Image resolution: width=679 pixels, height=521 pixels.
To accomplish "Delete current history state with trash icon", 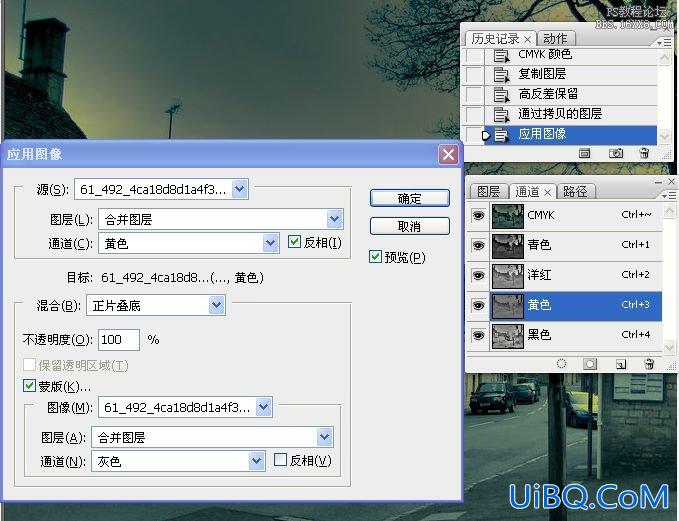I will click(x=644, y=153).
